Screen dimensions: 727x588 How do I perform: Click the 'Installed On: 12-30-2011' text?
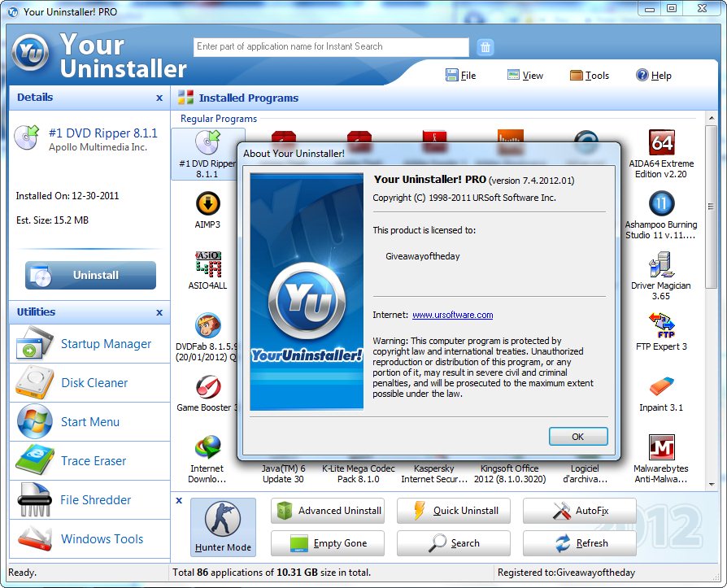[x=67, y=196]
